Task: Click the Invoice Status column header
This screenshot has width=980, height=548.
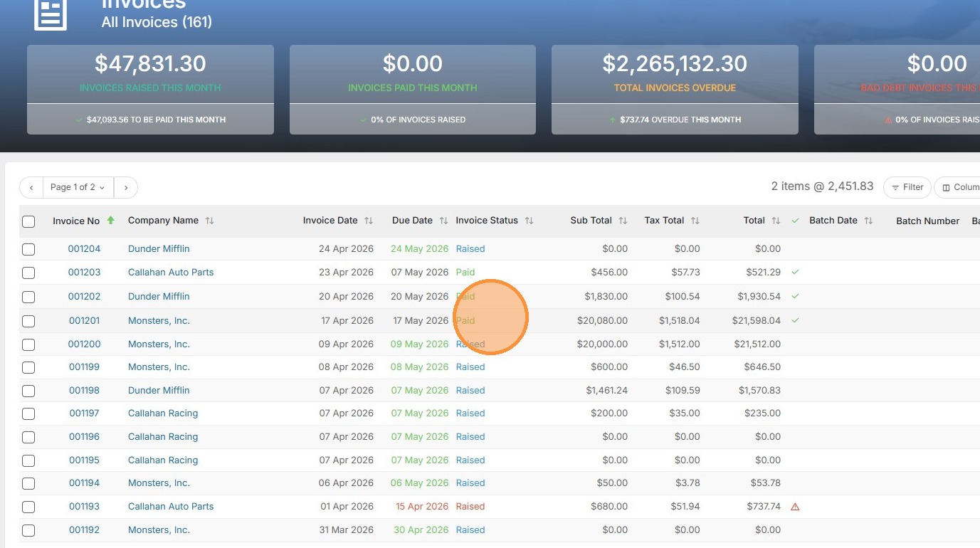Action: click(487, 220)
